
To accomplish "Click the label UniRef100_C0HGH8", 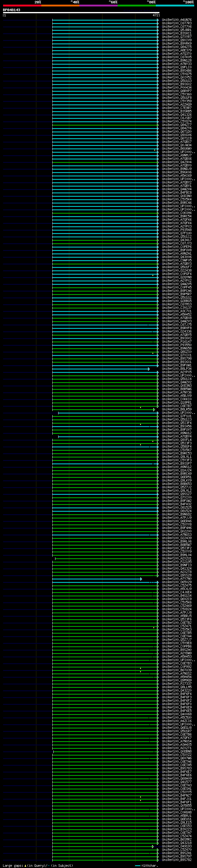I will pos(177,812).
